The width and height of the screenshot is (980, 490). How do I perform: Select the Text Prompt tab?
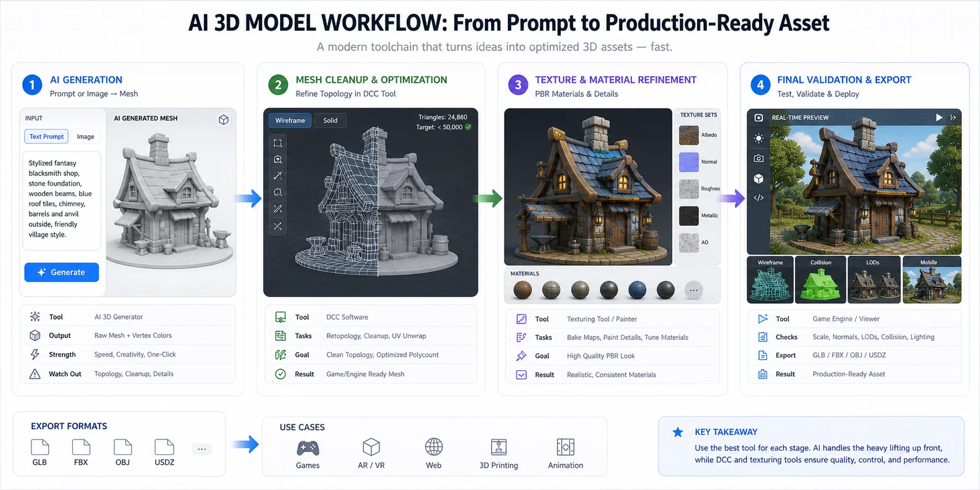click(46, 136)
